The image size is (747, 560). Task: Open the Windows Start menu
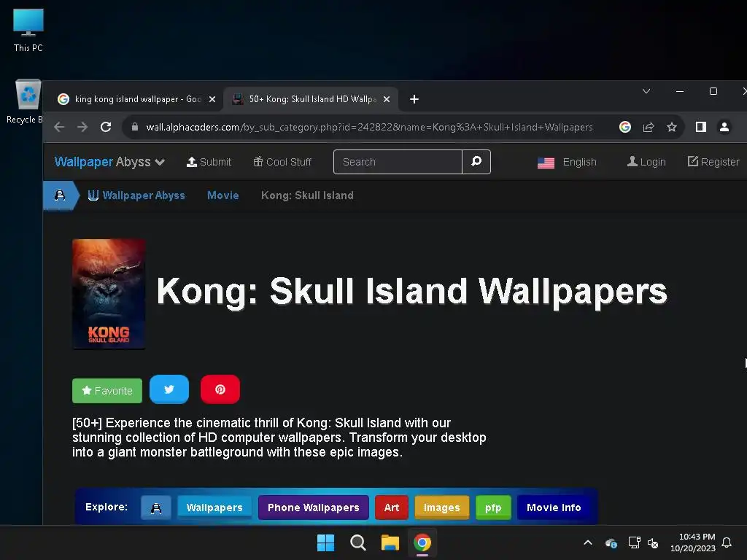(x=326, y=542)
